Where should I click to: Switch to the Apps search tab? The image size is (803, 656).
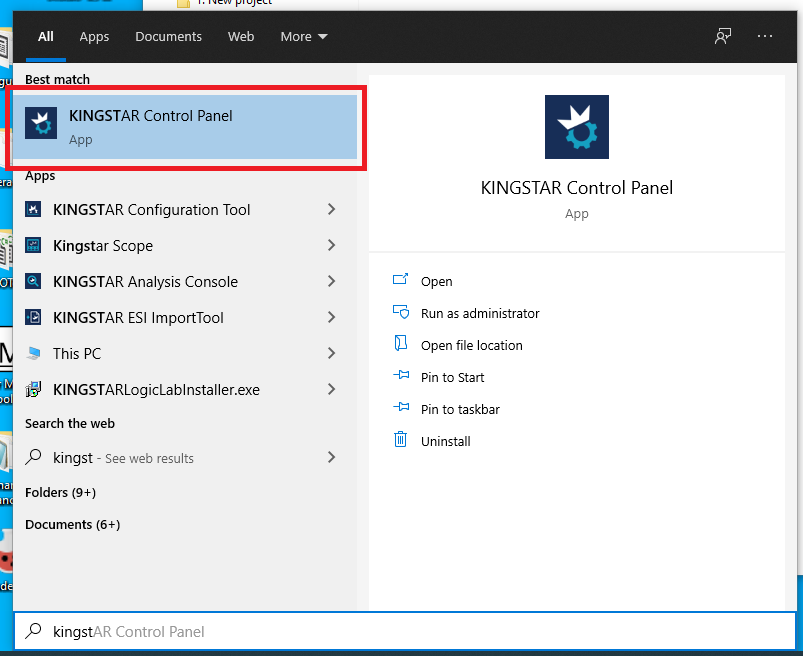click(x=94, y=36)
